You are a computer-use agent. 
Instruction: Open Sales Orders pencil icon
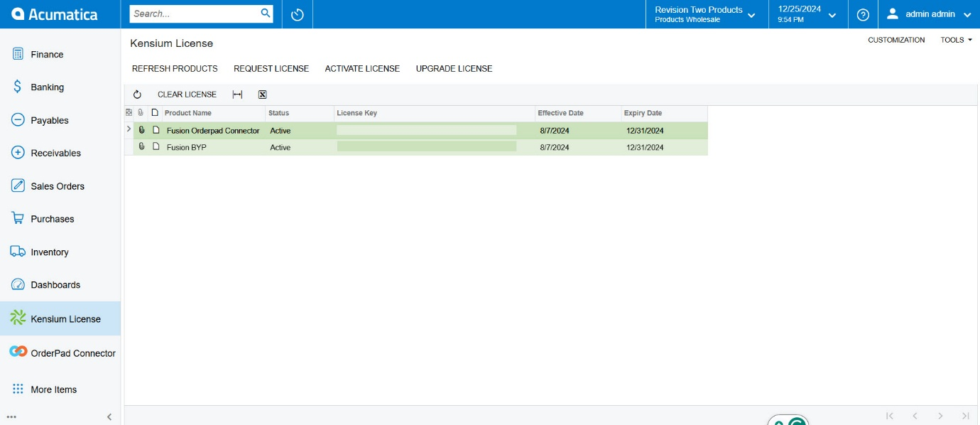click(x=18, y=185)
